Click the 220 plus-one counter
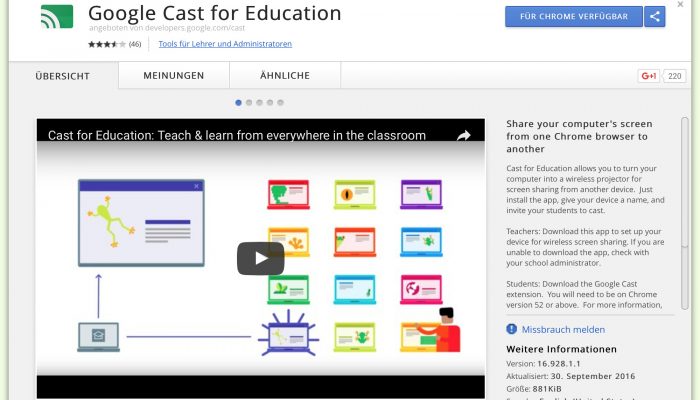This screenshot has width=700, height=400. (x=674, y=76)
